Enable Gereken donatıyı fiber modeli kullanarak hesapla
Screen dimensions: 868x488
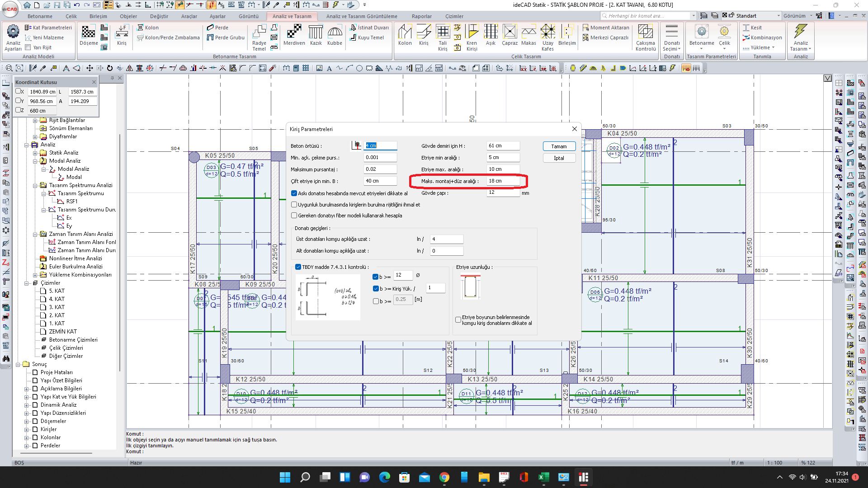click(294, 216)
